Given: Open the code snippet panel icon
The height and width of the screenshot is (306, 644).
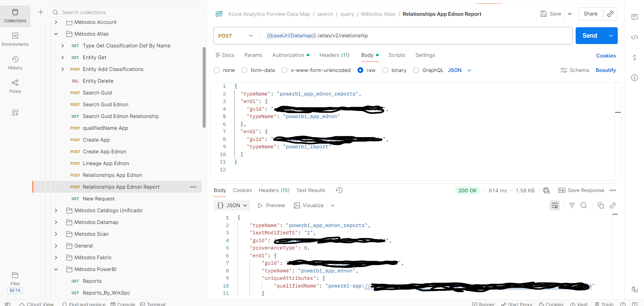Looking at the screenshot, I should pos(635,37).
